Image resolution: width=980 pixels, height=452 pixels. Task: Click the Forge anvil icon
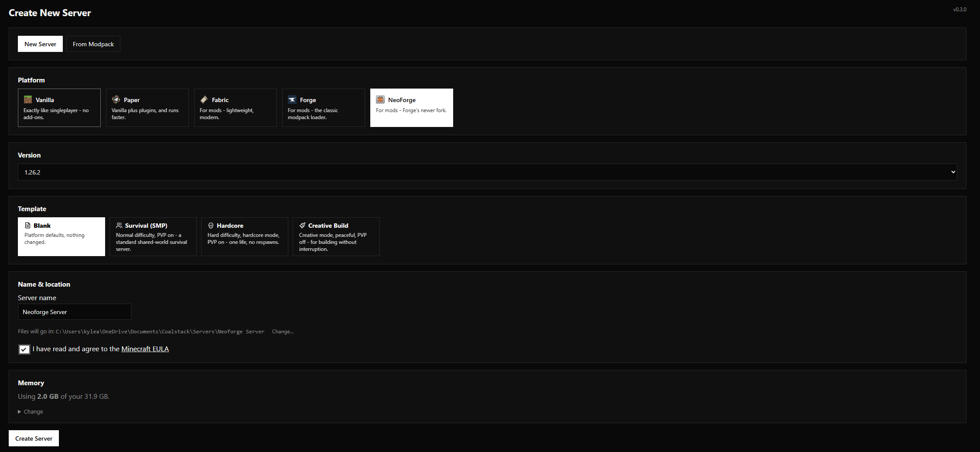tap(292, 99)
